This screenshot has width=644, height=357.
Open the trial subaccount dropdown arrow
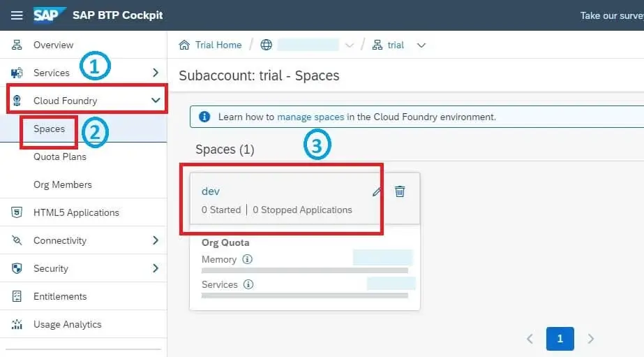click(421, 45)
